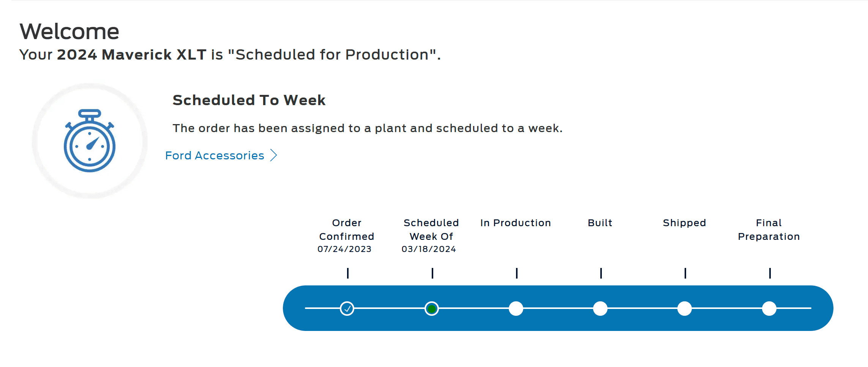Click the 2024 Maverick XLT vehicle name
868x367 pixels.
(x=132, y=55)
